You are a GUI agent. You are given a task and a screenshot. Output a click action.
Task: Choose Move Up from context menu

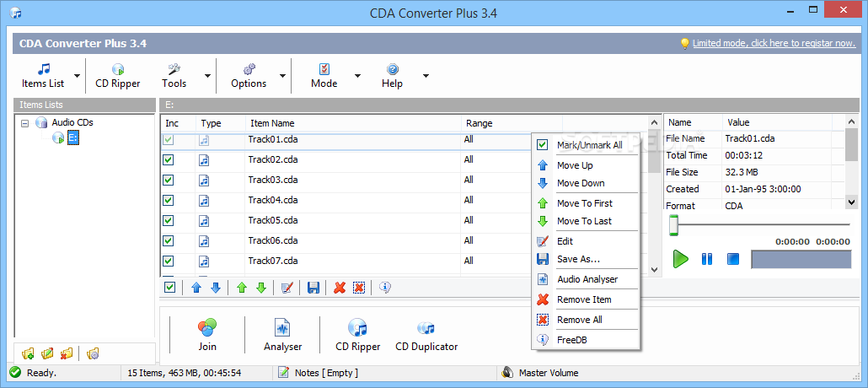point(585,165)
